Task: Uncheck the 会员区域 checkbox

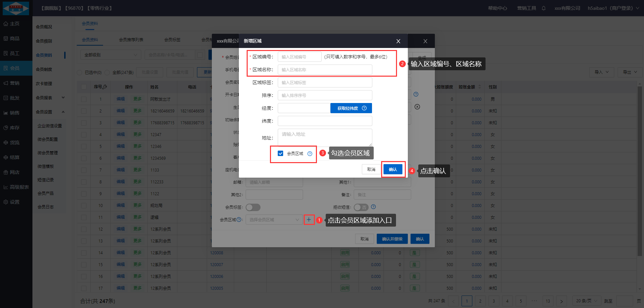Action: [280, 153]
